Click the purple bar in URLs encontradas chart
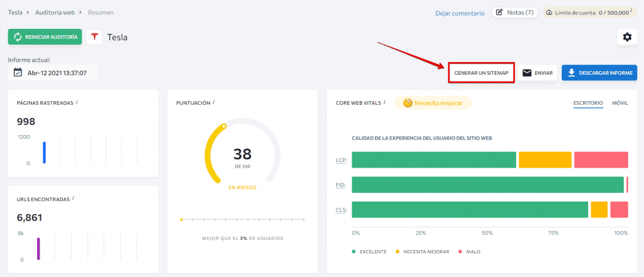 tap(38, 249)
